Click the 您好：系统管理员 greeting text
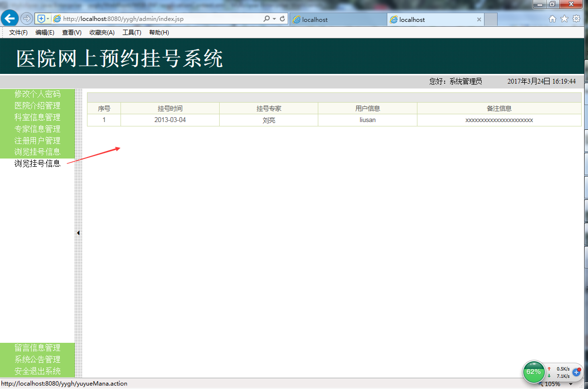This screenshot has height=389, width=588. (x=455, y=82)
